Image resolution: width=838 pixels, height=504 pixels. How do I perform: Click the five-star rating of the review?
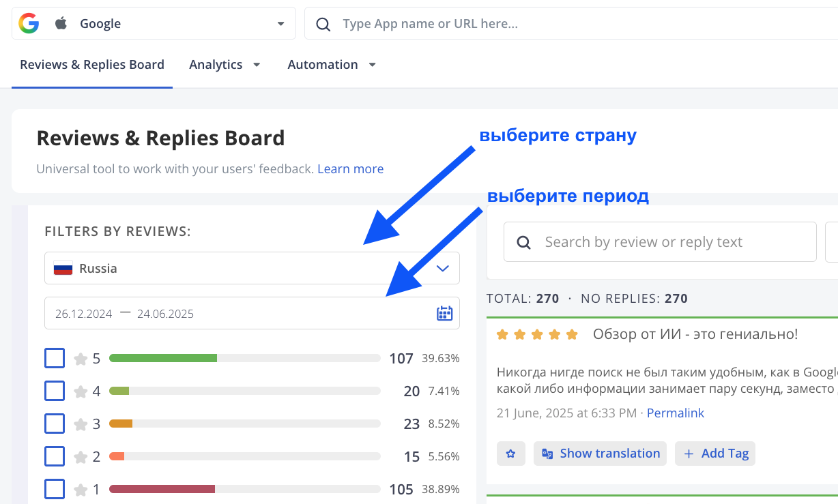538,334
